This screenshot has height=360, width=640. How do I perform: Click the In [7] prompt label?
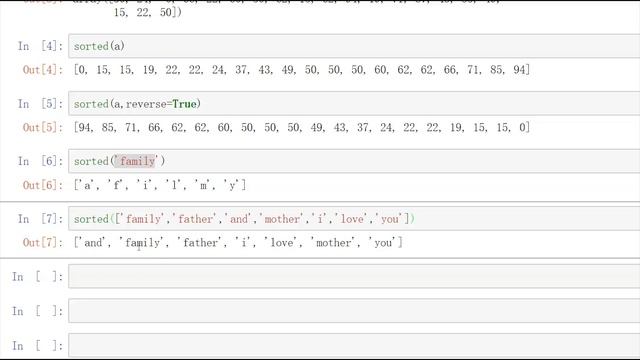pos(40,219)
